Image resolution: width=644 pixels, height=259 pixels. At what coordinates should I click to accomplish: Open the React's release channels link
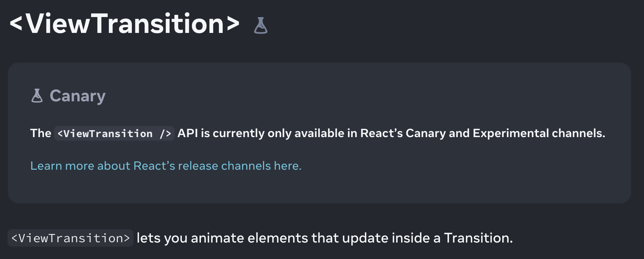[166, 166]
